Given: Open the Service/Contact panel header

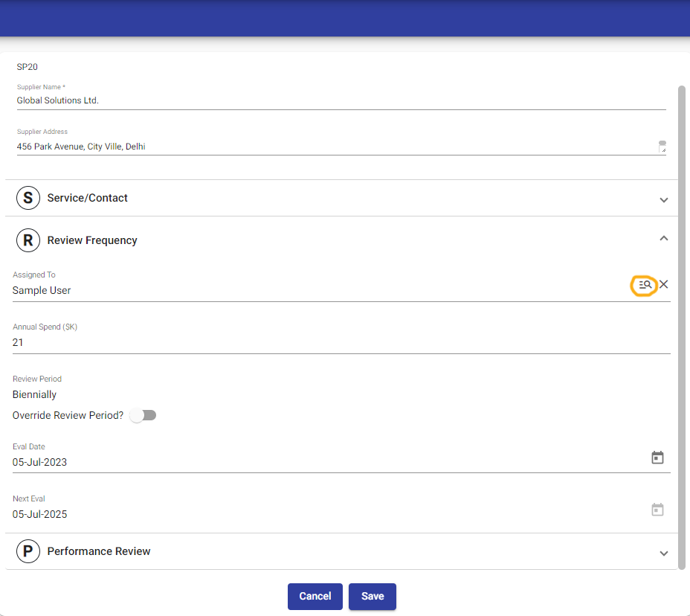Looking at the screenshot, I should click(297, 198).
